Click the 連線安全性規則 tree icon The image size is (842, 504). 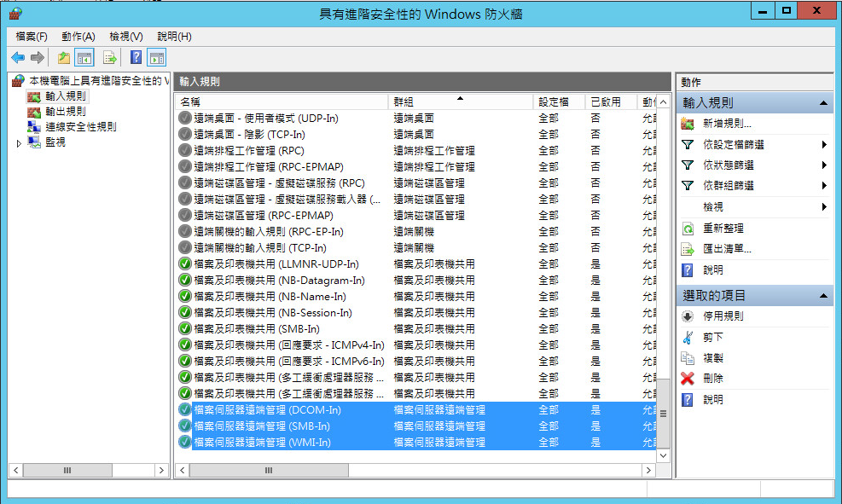[x=34, y=127]
